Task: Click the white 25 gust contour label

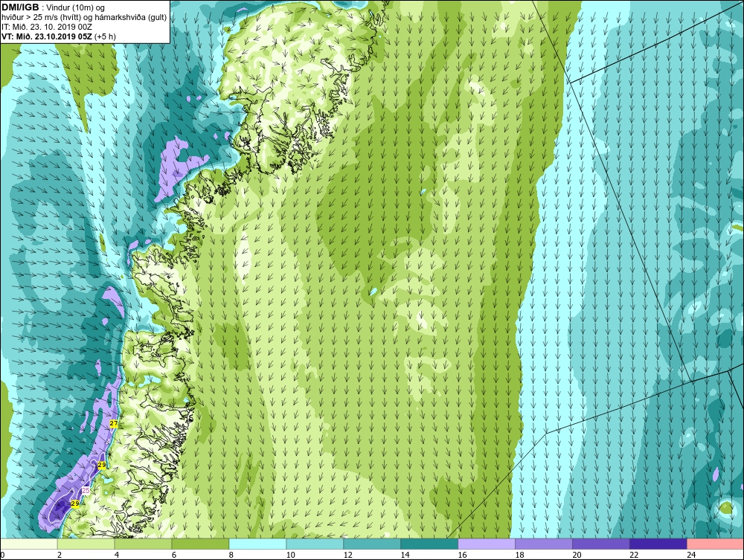Action: (86, 490)
